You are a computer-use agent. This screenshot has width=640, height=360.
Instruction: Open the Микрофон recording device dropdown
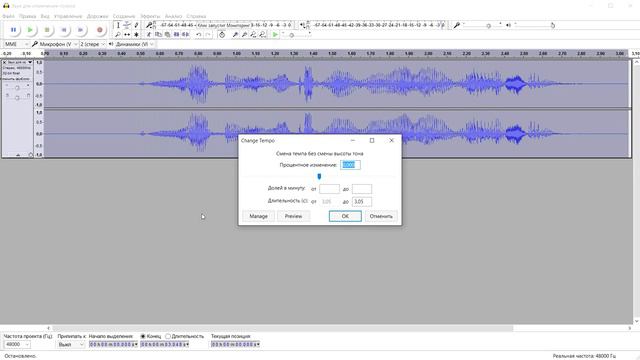[x=58, y=44]
